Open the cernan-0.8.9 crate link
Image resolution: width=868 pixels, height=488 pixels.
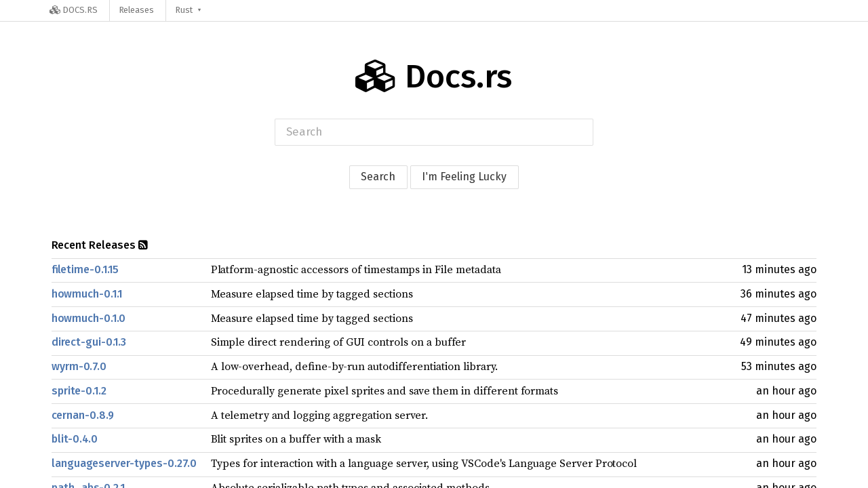(x=83, y=415)
